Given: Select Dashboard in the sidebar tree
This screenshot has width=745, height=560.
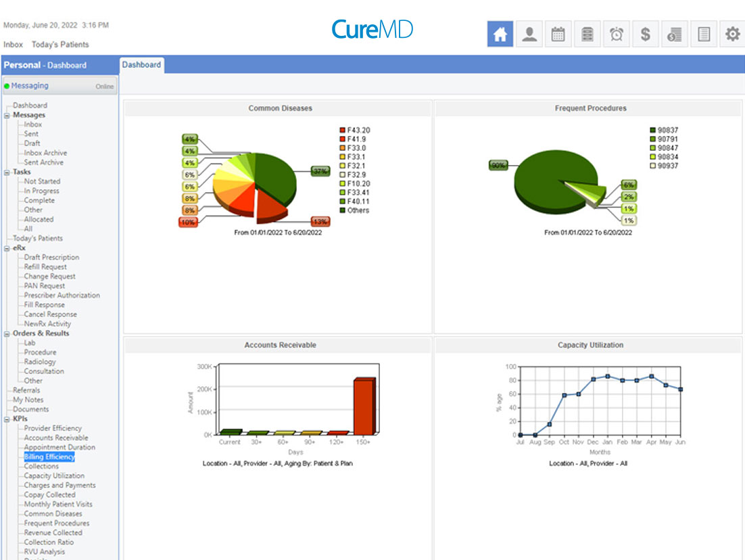Looking at the screenshot, I should [30, 105].
